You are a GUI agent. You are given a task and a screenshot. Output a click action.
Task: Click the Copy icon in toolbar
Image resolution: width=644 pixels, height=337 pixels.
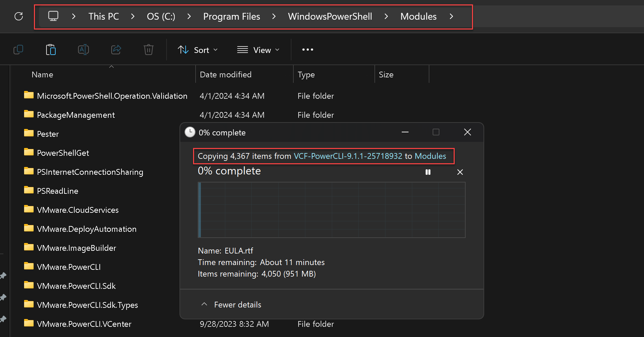pos(18,50)
